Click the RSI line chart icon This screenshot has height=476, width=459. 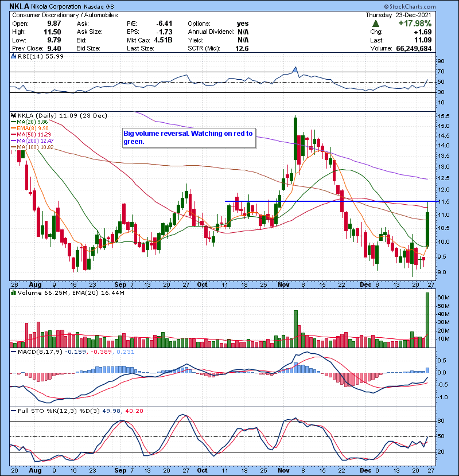point(13,56)
